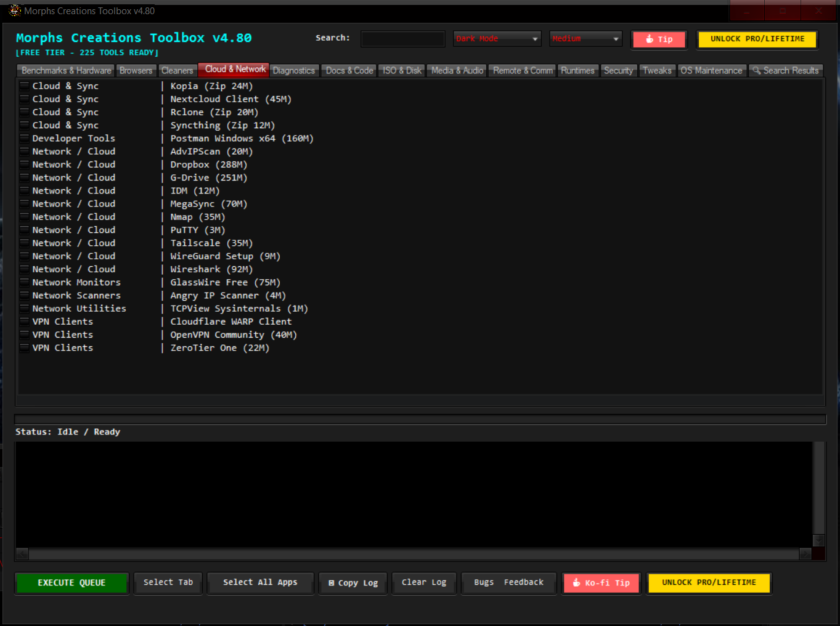
Task: Click the green EXECUTE QUEUE button
Action: pos(71,583)
